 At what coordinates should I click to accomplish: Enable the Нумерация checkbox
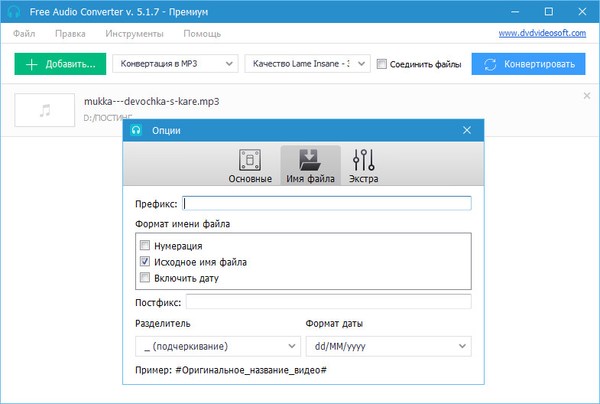point(145,245)
